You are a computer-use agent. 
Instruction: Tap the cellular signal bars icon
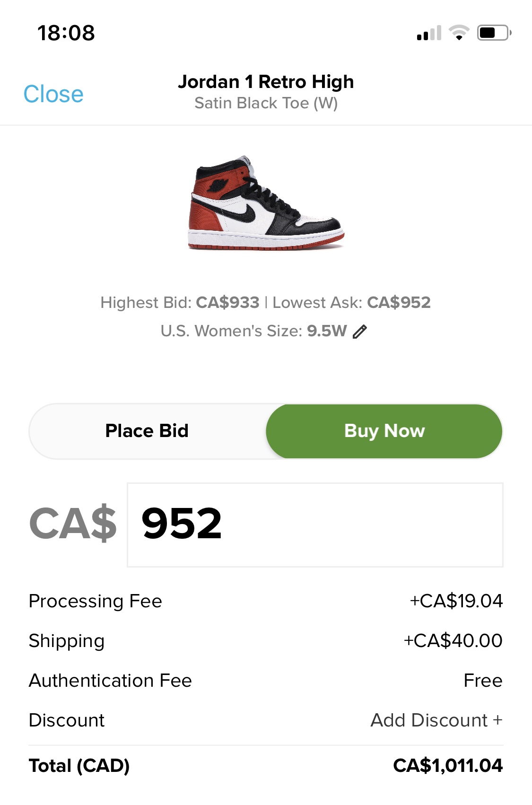(429, 33)
